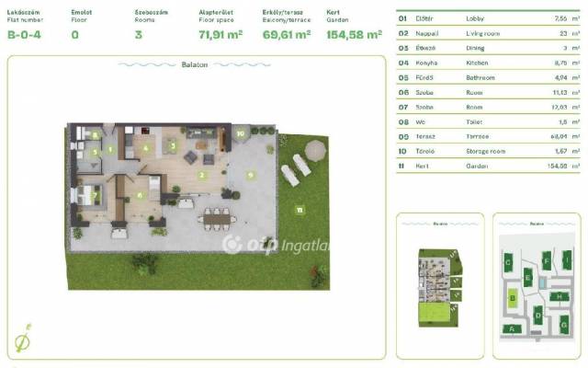
Task: Select building E on the site map
Action: [x=527, y=277]
